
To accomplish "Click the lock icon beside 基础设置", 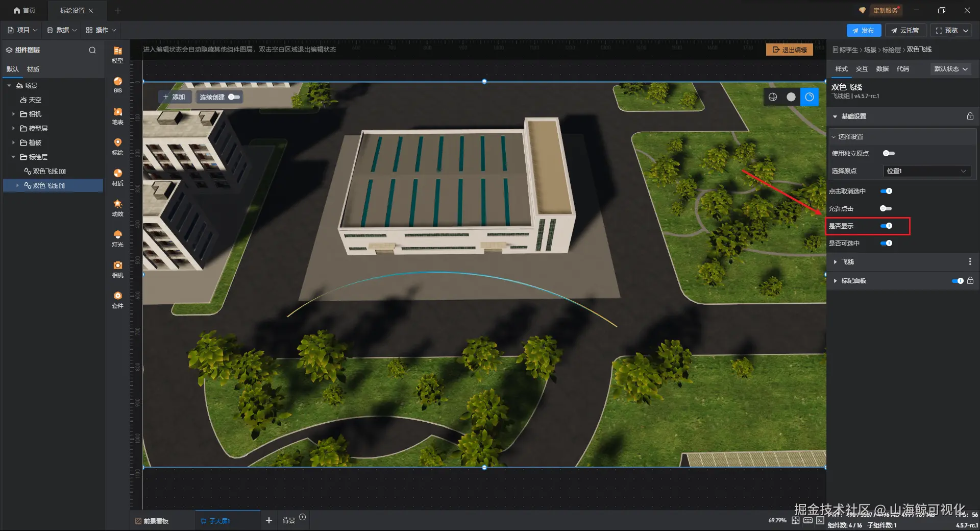I will coord(970,116).
